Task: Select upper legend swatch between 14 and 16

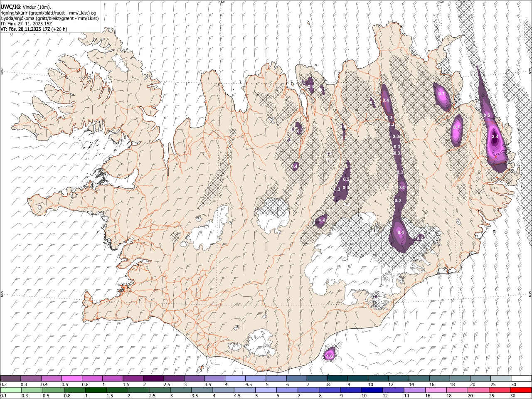Action: pyautogui.click(x=419, y=378)
